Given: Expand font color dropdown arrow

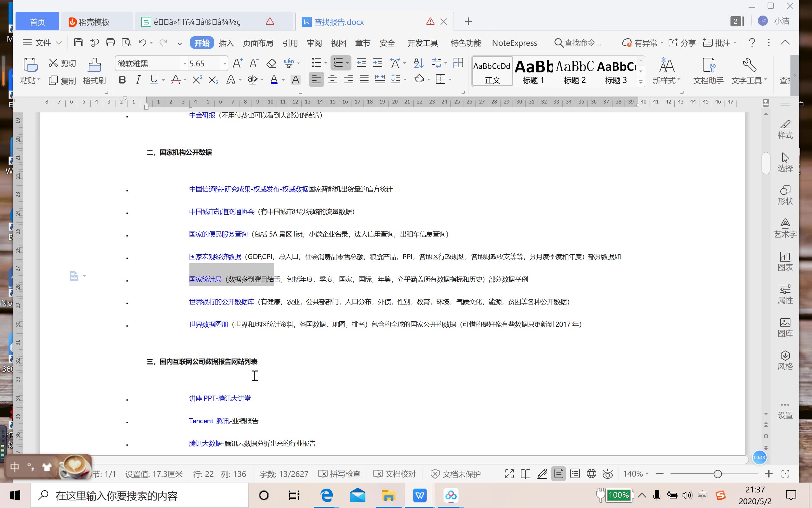Looking at the screenshot, I should 283,80.
